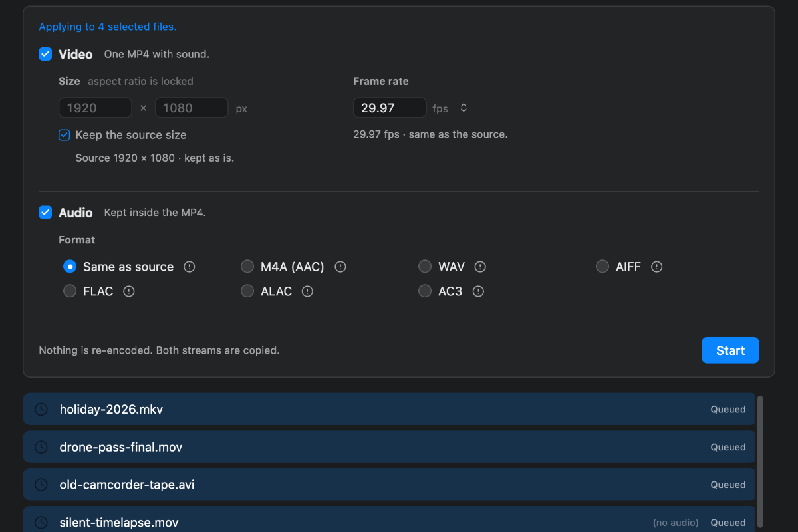This screenshot has width=798, height=532.
Task: Select AC3 audio format
Action: [x=425, y=291]
